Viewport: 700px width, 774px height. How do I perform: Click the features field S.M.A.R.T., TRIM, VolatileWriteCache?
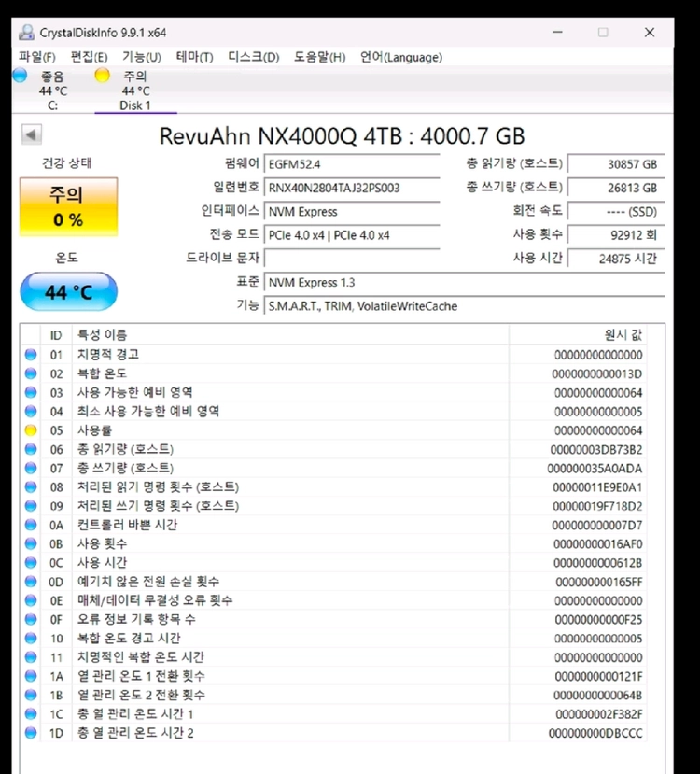[464, 306]
